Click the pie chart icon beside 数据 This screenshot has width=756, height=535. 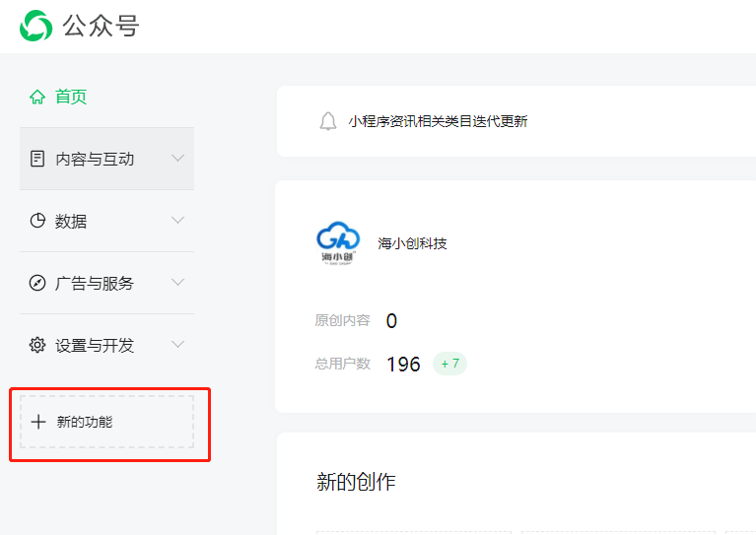tap(37, 221)
